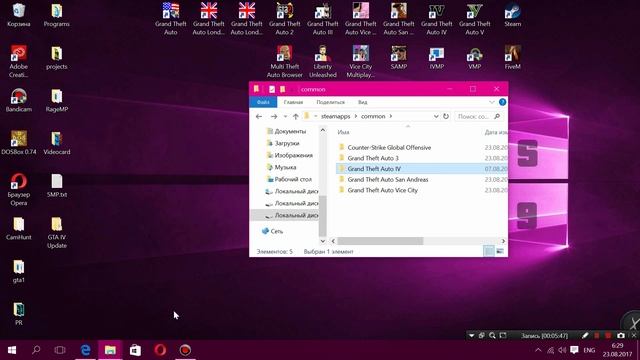The height and width of the screenshot is (360, 640).
Task: Expand the Explorer ribbon chevron
Action: 491,102
